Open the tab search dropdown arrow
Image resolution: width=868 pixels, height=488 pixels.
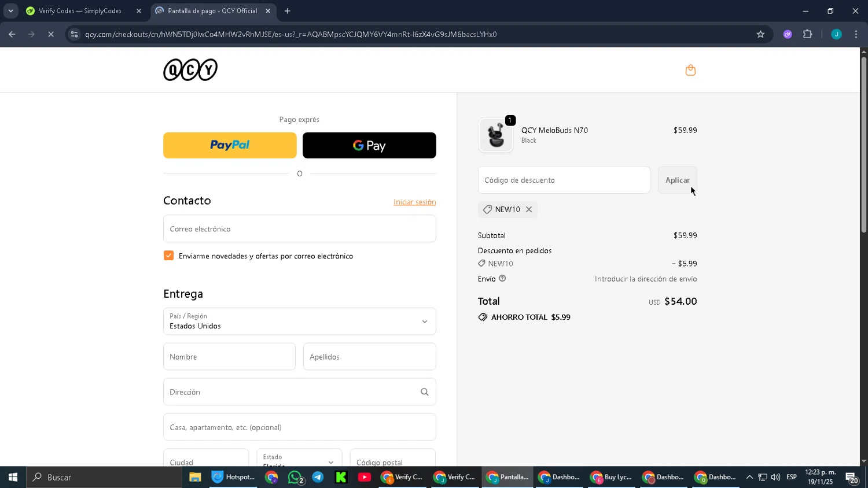[10, 11]
